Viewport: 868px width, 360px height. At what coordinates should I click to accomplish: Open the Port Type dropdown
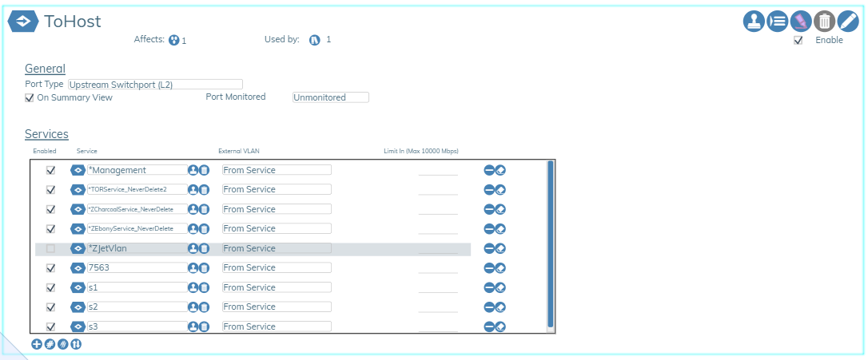[154, 84]
